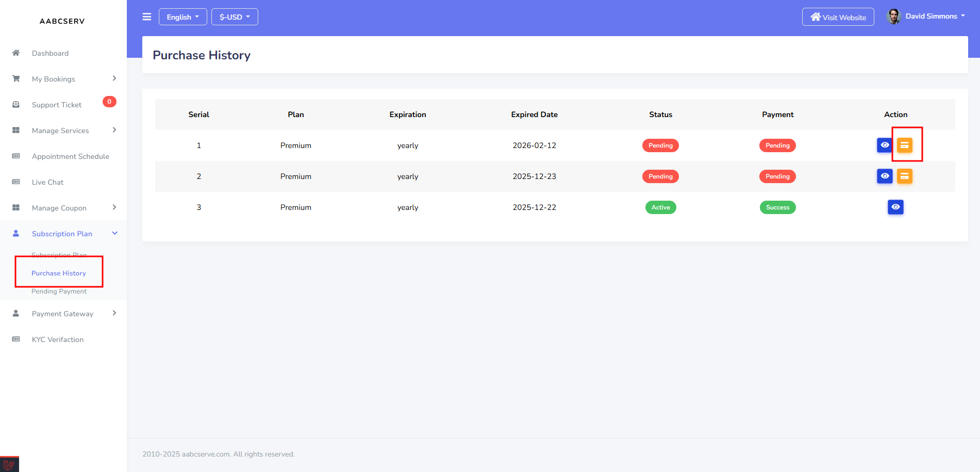Open My Bookings menu

[54, 79]
